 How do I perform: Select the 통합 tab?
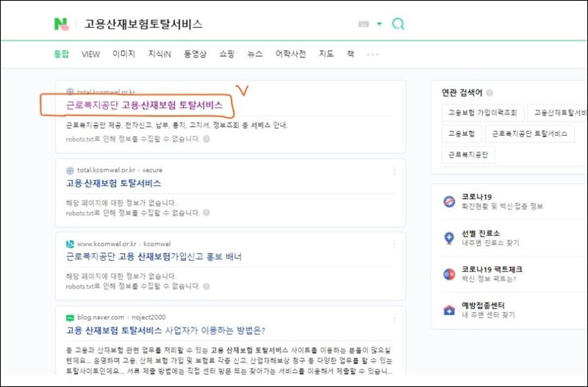pos(61,54)
